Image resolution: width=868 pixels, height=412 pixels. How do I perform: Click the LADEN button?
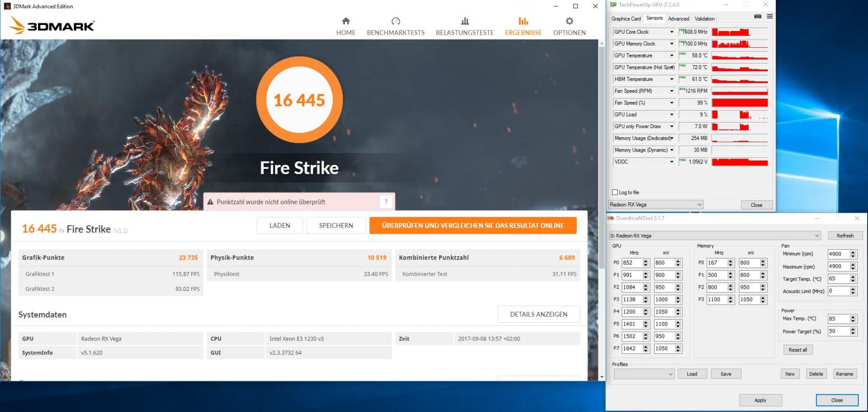[x=279, y=225]
